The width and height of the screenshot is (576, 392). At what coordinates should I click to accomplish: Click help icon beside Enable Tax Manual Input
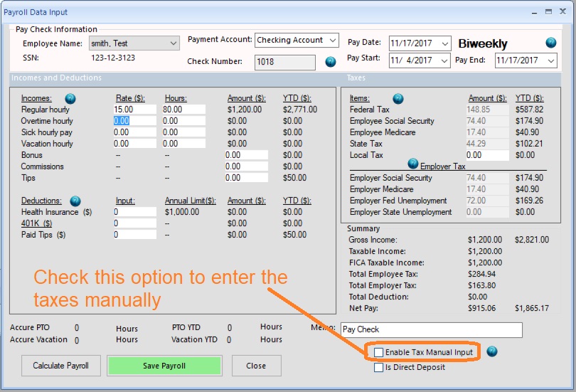(x=491, y=351)
